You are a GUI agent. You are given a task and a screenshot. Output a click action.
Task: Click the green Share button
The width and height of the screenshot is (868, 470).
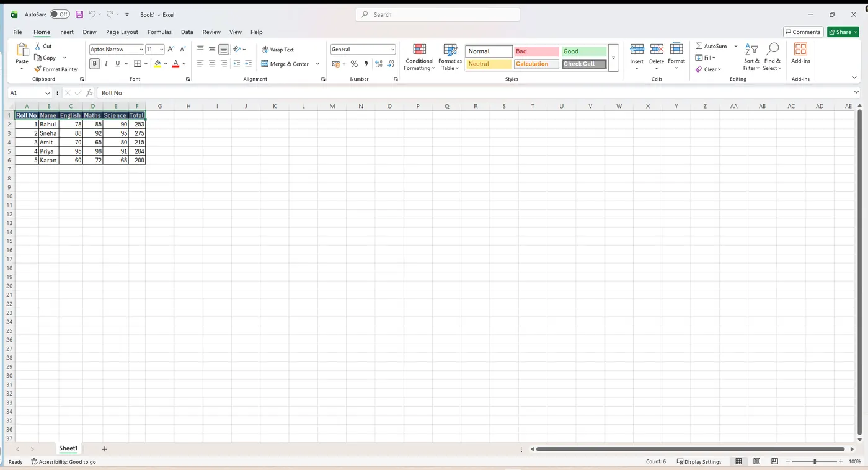click(843, 32)
